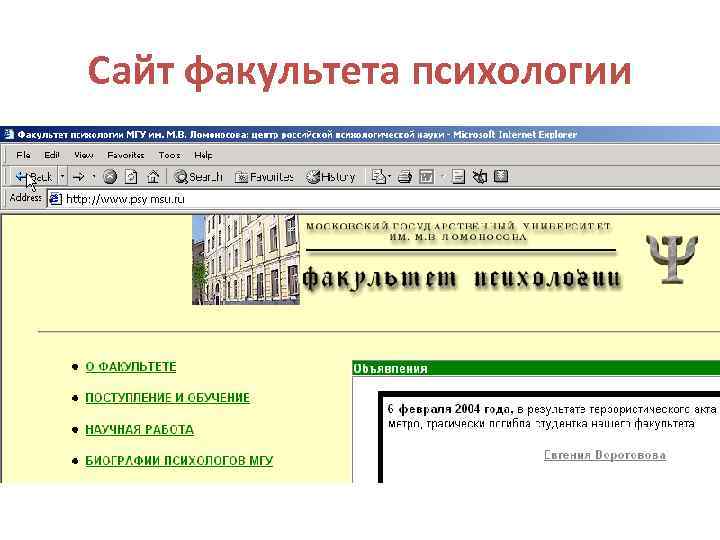
Task: Open the Forward history dropdown arrow
Action: coord(94,177)
